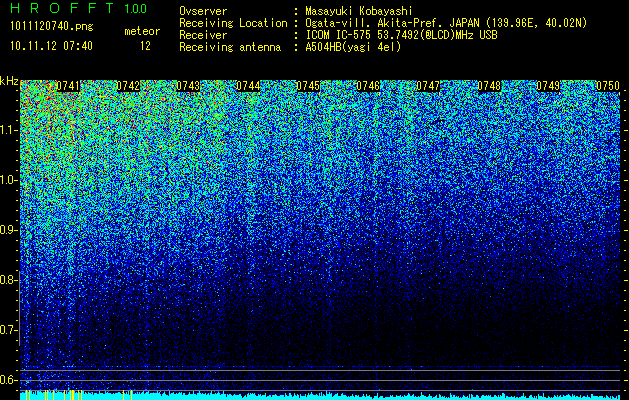629x400 pixels.
Task: Click the 1.1 frequency axis label
Action: pos(9,131)
